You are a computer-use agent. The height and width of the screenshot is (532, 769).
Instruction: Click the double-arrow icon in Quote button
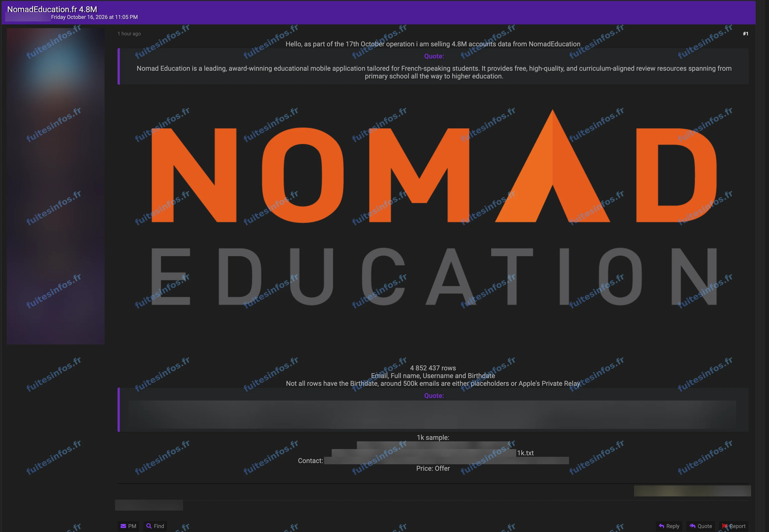(692, 526)
